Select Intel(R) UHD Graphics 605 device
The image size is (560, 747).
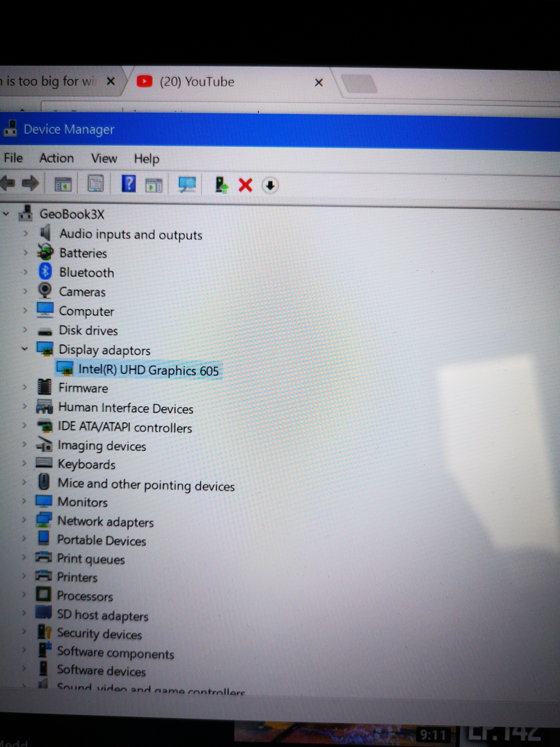pyautogui.click(x=148, y=370)
